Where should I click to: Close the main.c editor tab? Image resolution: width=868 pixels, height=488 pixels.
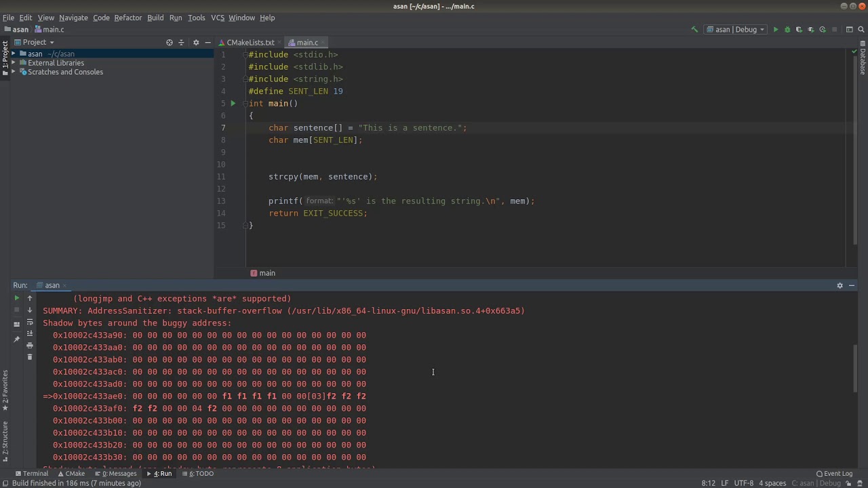tap(323, 43)
